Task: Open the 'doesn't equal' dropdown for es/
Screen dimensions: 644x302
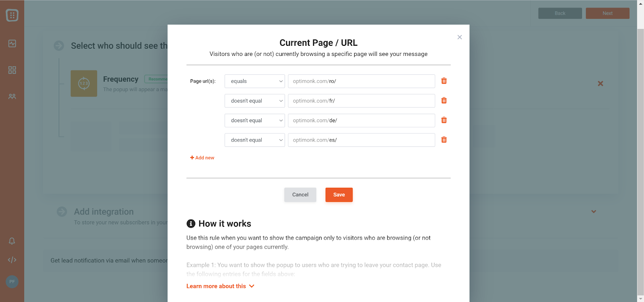Action: [x=255, y=140]
